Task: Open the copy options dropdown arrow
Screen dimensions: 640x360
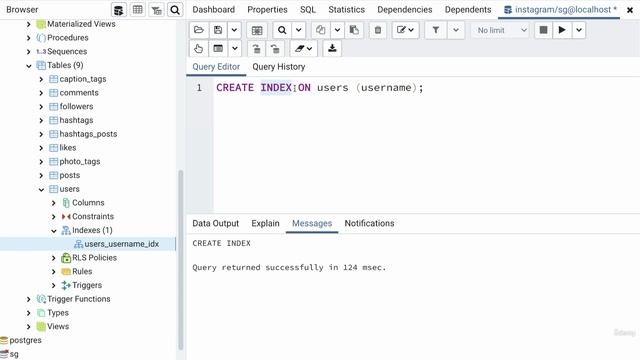Action: 337,30
